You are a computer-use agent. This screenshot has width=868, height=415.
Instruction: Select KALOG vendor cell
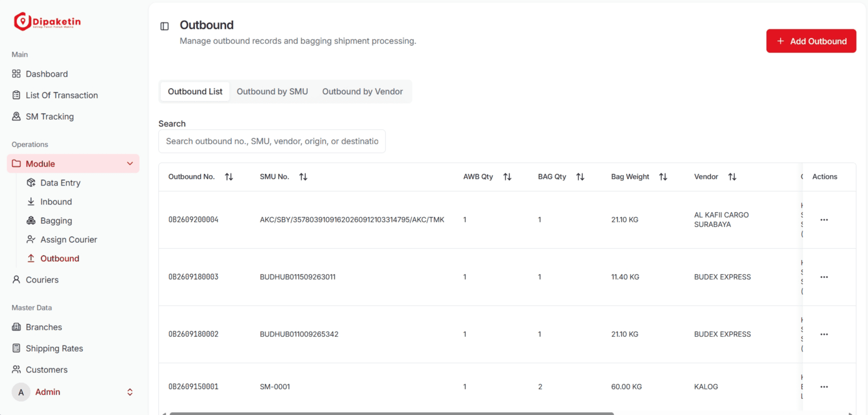point(706,387)
